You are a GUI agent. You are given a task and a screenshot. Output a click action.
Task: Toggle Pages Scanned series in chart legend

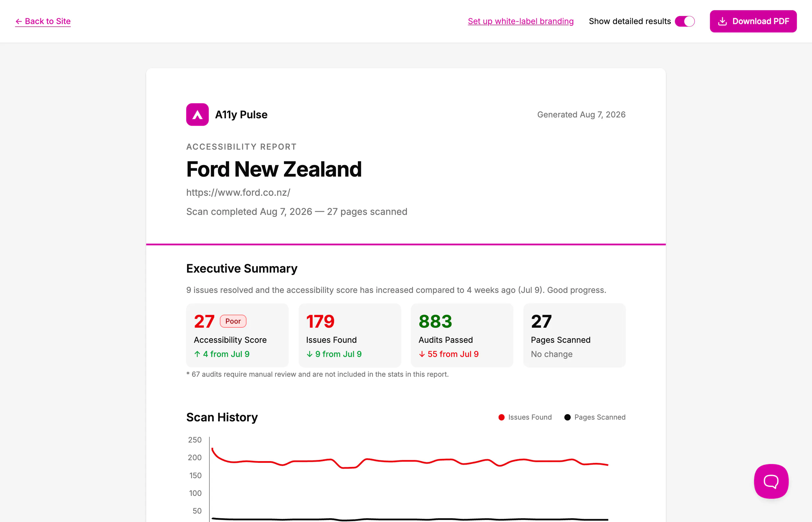595,417
